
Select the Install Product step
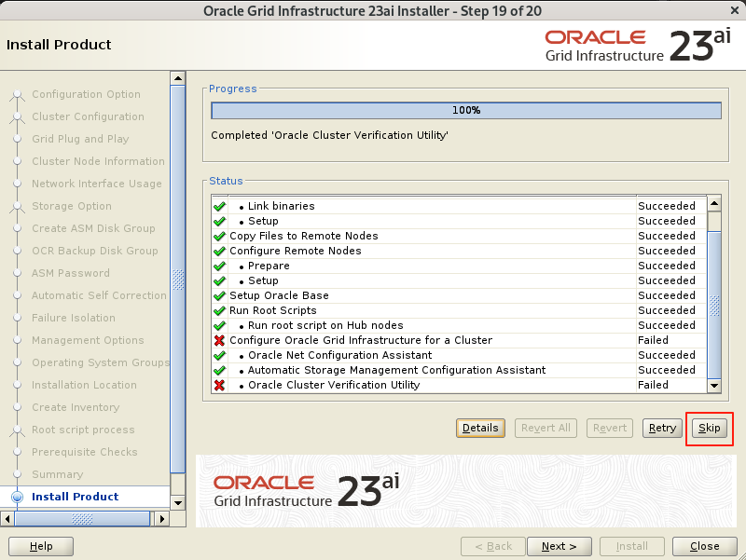pyautogui.click(x=76, y=497)
